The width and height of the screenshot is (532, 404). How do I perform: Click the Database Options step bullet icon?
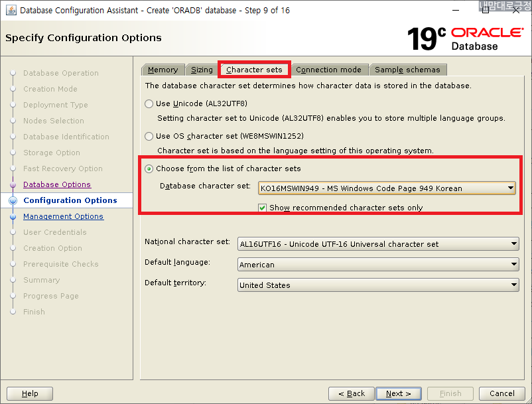coord(13,185)
